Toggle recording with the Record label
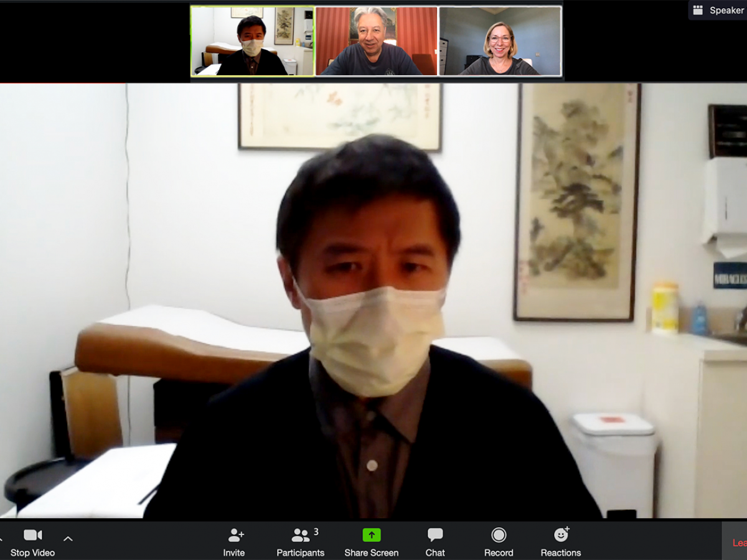This screenshot has width=747, height=560. 499,553
